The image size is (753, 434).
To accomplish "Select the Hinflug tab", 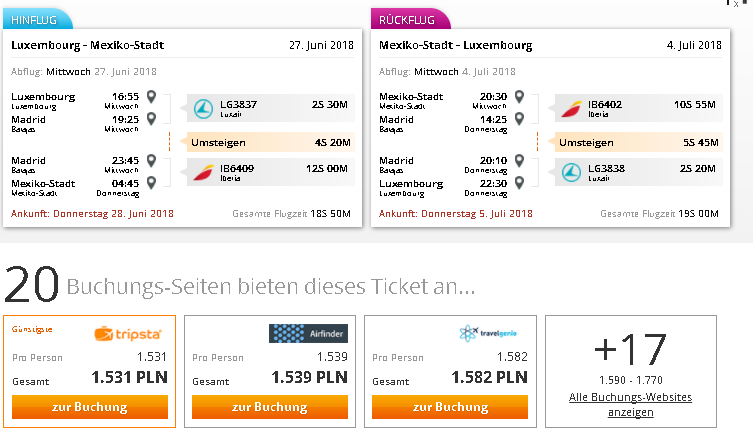I will click(x=37, y=19).
